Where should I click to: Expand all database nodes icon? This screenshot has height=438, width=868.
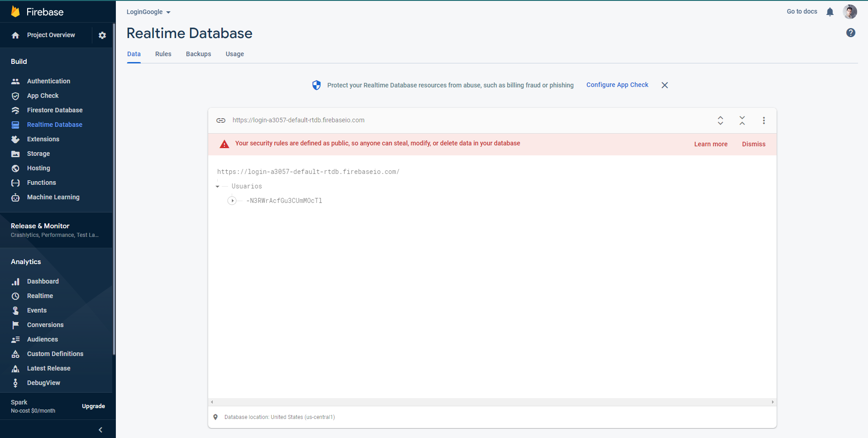pos(720,120)
